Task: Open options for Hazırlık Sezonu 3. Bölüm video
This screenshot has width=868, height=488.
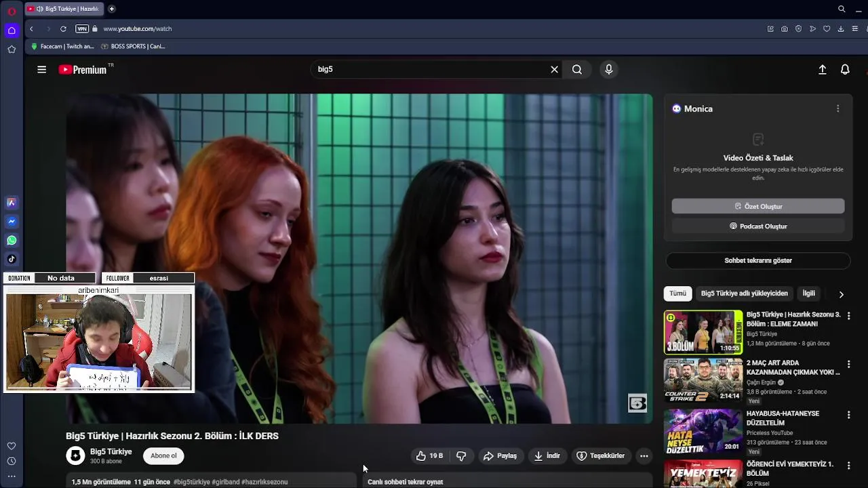Action: click(848, 316)
